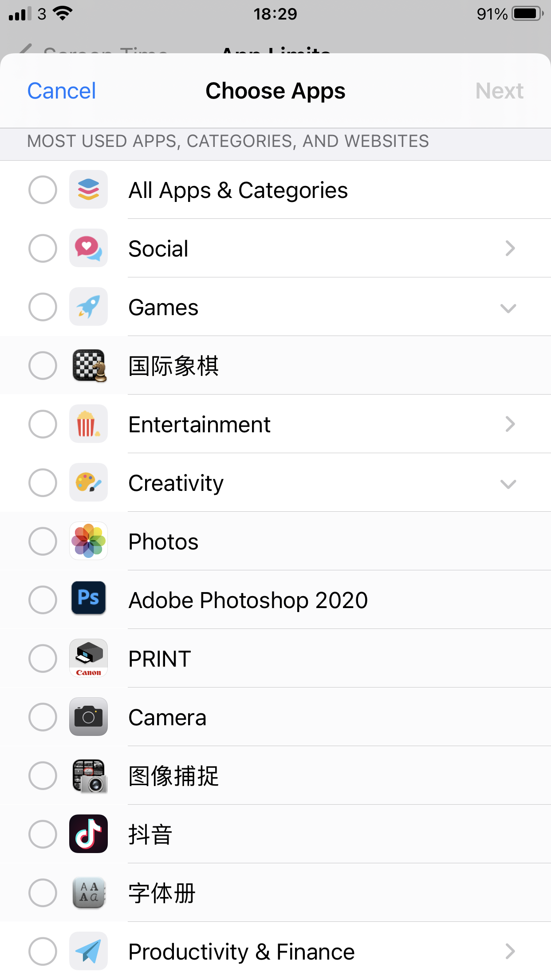
Task: Tap the Photos app icon
Action: coord(88,541)
